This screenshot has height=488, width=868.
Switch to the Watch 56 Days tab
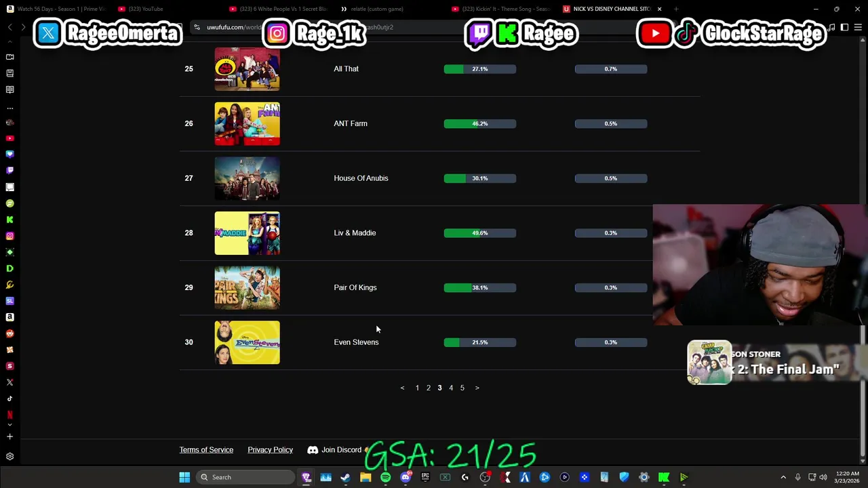pos(56,9)
